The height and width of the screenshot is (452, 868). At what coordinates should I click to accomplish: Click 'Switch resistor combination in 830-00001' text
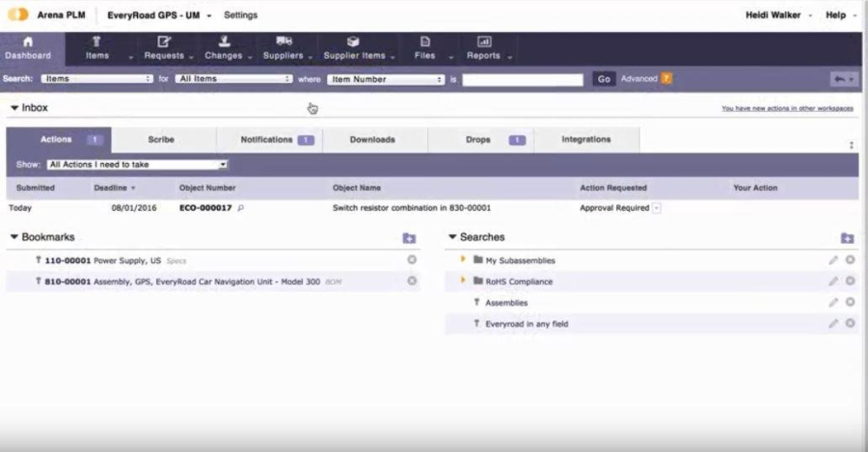tap(411, 208)
